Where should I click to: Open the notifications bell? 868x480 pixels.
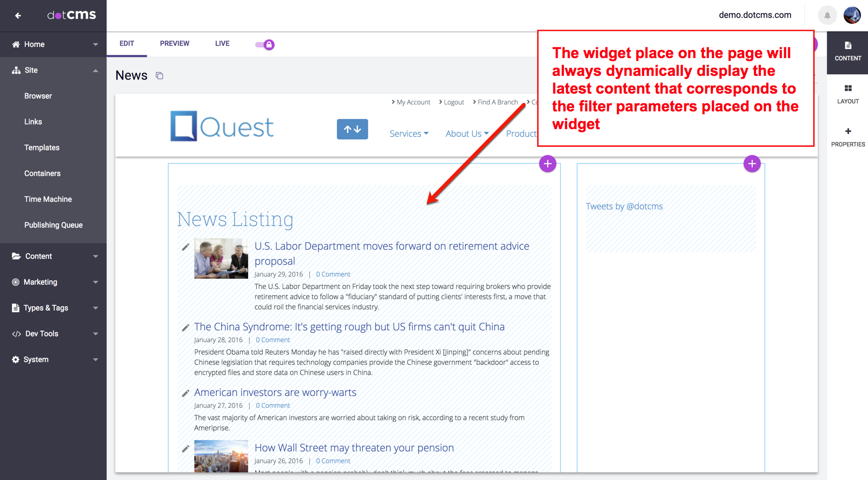pyautogui.click(x=827, y=15)
